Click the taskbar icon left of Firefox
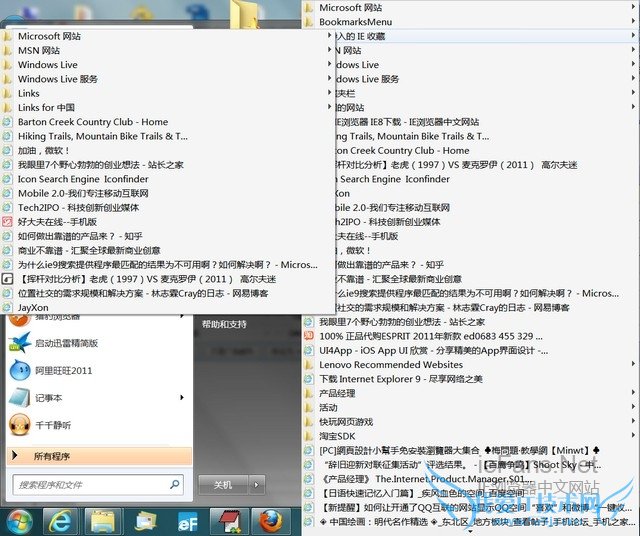This screenshot has width=640, height=536. pyautogui.click(x=228, y=521)
